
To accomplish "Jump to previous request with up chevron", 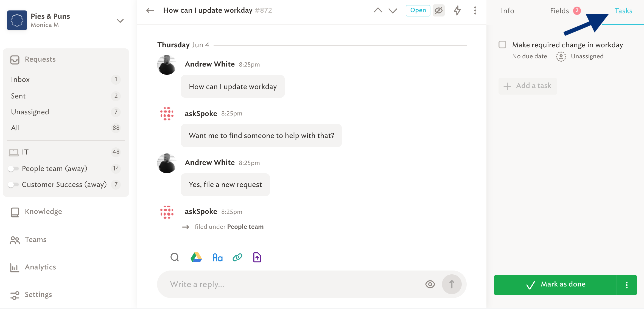I will point(378,10).
